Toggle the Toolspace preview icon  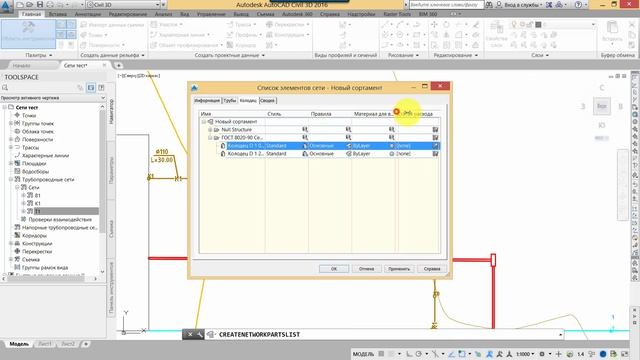coord(91,88)
